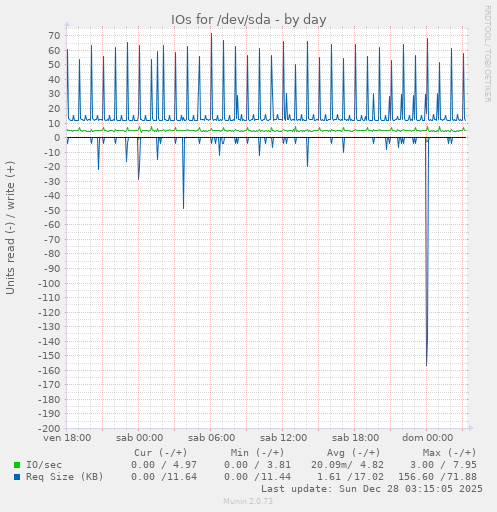Click the y-axis label '0'
Image resolution: width=497 pixels, height=512 pixels.
click(x=57, y=138)
